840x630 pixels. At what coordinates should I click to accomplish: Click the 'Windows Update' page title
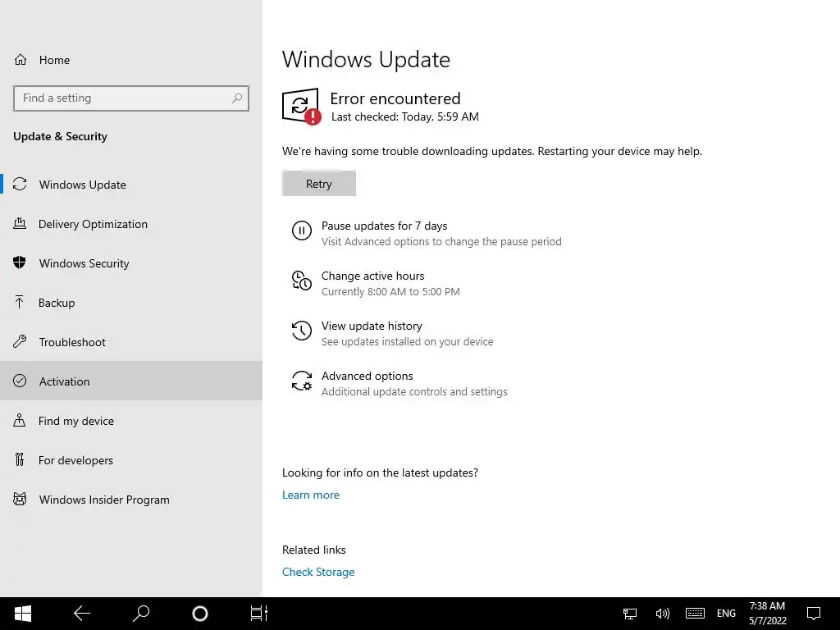[366, 59]
